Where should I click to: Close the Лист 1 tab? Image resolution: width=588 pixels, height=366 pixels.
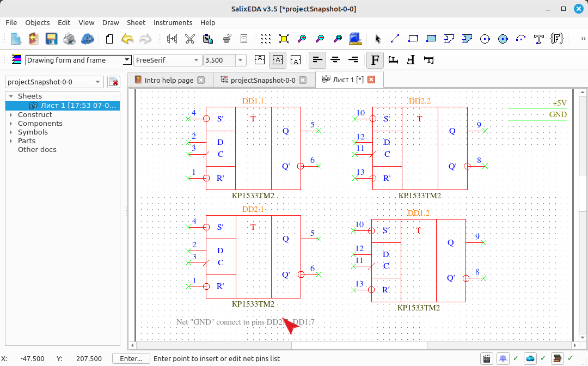[371, 80]
